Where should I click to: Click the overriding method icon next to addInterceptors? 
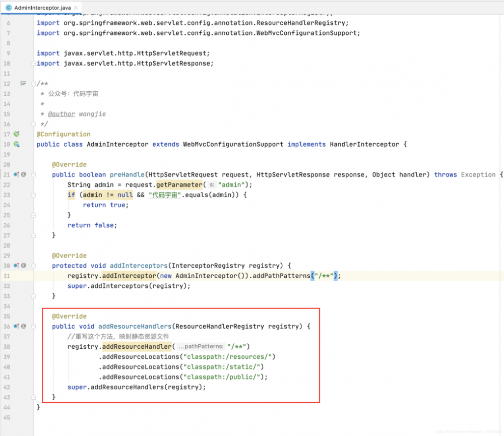pos(17,266)
